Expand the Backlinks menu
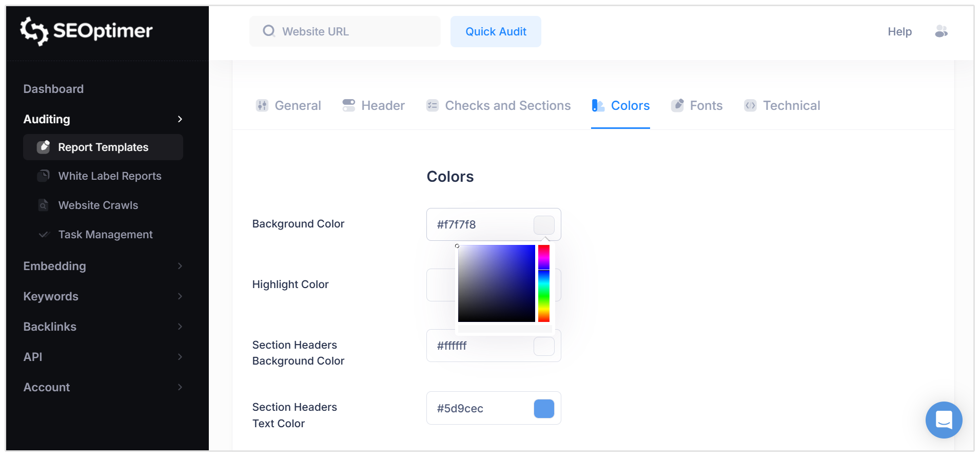Screen dimensions: 980x457 50,327
